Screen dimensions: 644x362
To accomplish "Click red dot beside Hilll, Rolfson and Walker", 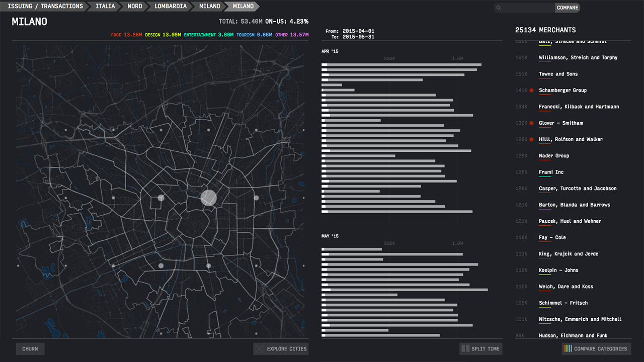I will click(531, 139).
